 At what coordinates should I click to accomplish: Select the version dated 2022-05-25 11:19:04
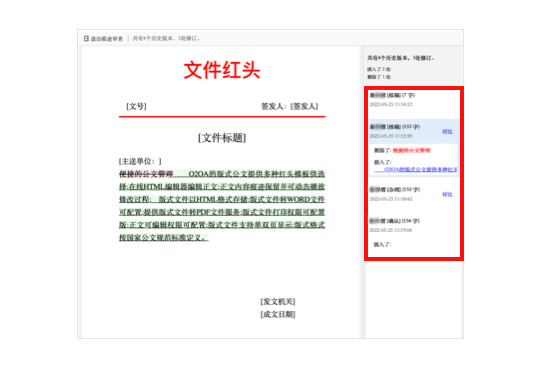point(413,225)
